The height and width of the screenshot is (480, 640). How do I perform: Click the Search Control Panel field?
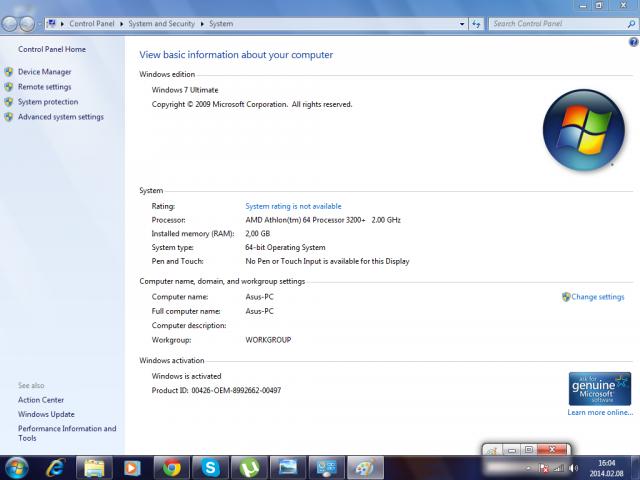(555, 23)
